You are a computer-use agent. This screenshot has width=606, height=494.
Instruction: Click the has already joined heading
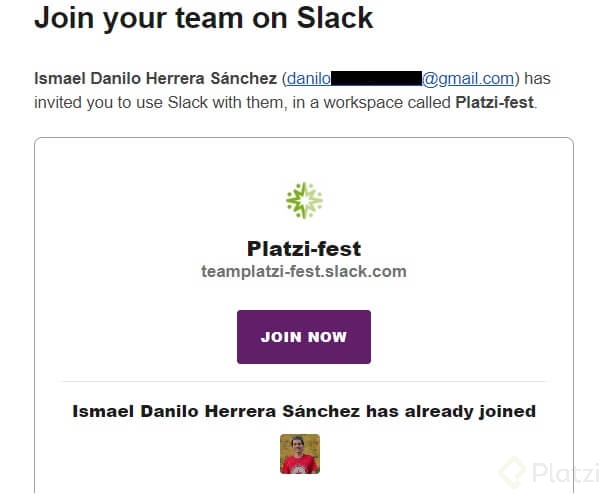(x=304, y=411)
